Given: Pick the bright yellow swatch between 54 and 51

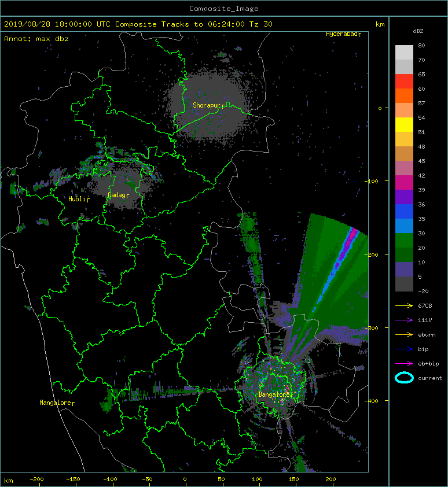Looking at the screenshot, I should (x=404, y=125).
